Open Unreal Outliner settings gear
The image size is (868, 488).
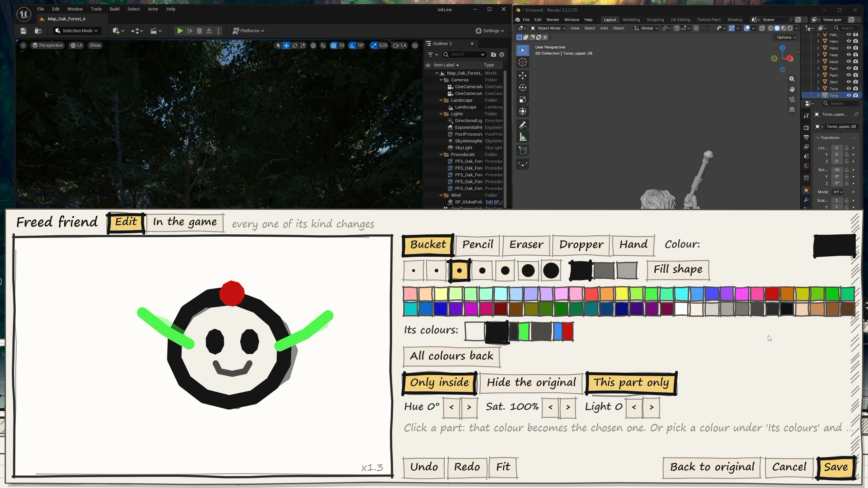click(x=502, y=55)
